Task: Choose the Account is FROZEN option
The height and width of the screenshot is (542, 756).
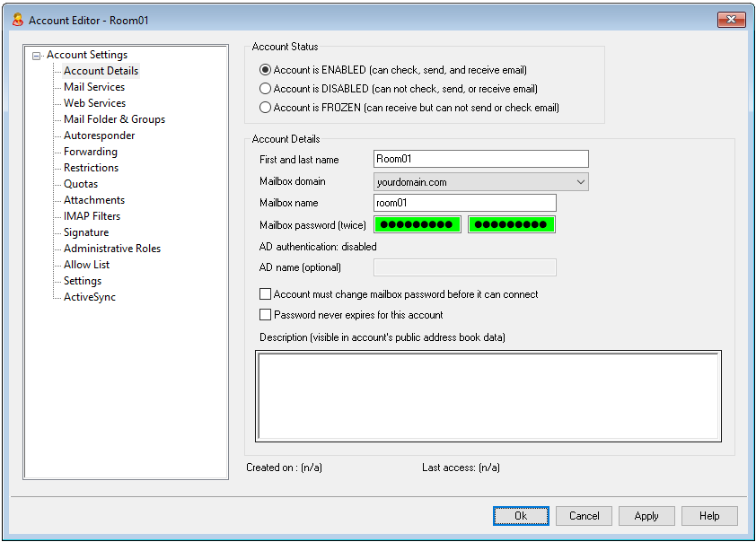Action: 265,108
